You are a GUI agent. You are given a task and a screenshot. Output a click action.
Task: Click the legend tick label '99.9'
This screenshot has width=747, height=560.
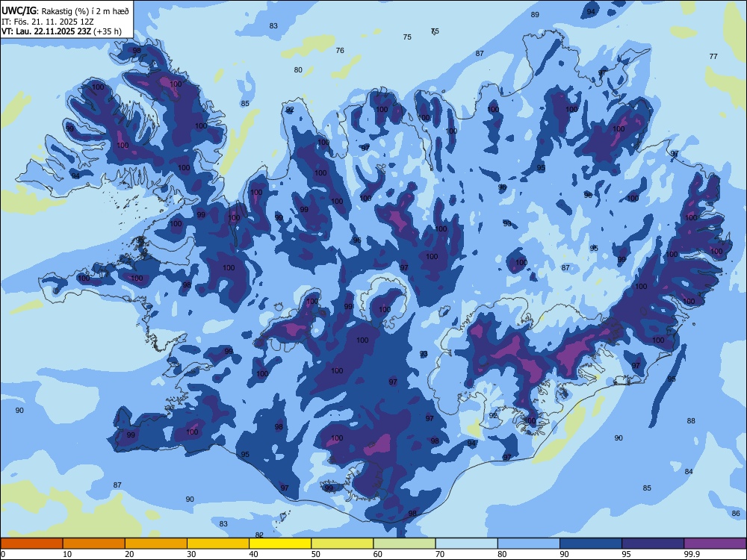[692, 554]
